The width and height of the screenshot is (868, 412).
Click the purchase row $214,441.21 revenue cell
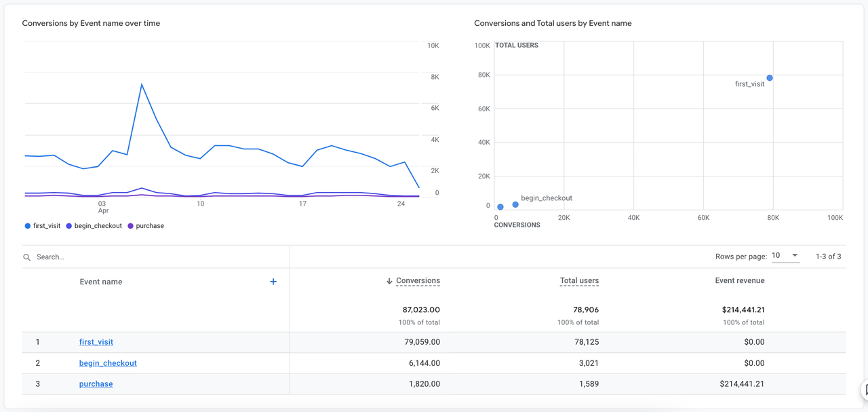coord(742,384)
